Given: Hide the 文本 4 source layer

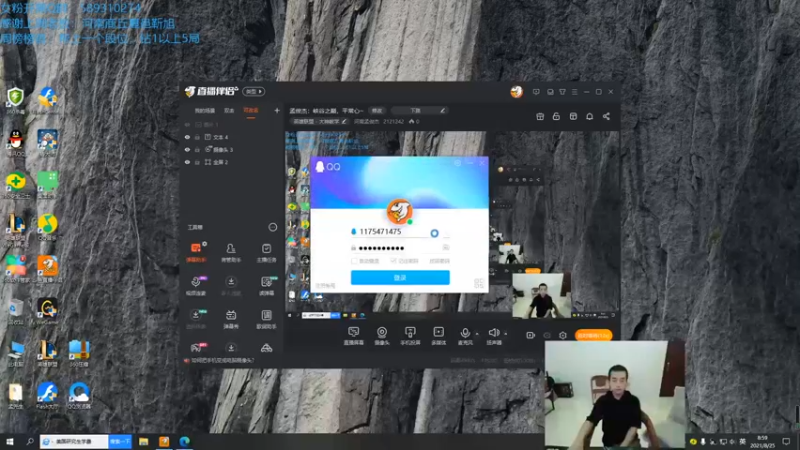Looking at the screenshot, I should coord(187,137).
